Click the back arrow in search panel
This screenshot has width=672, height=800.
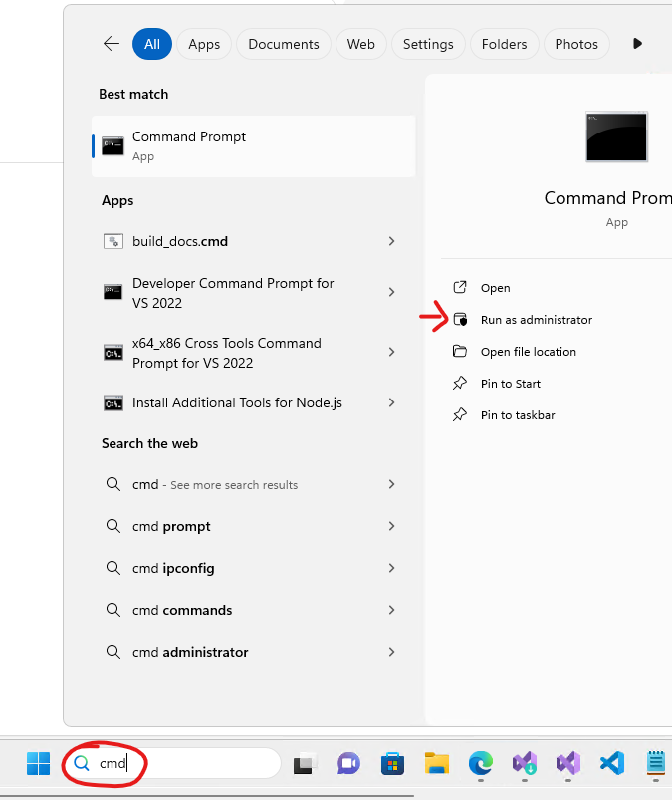click(x=112, y=44)
